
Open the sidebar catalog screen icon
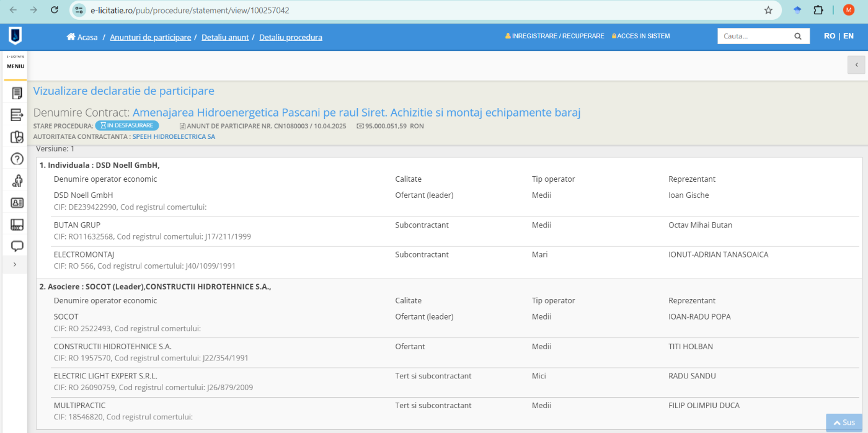(x=17, y=224)
